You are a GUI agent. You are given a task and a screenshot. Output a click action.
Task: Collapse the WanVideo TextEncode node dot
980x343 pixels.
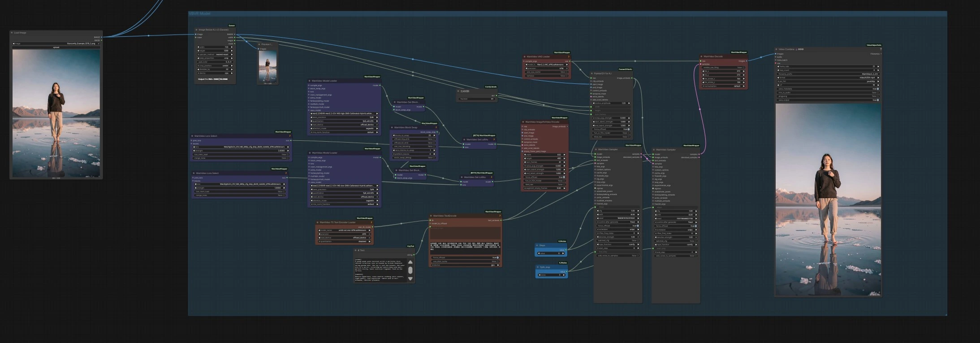click(x=431, y=216)
